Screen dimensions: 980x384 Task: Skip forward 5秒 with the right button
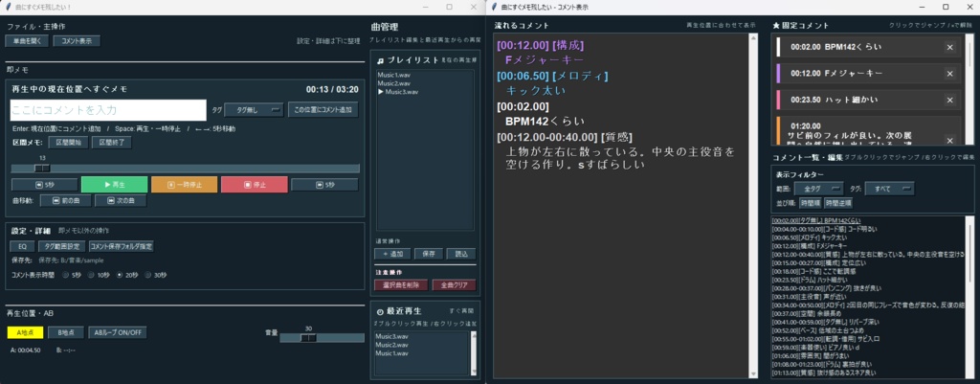click(324, 185)
